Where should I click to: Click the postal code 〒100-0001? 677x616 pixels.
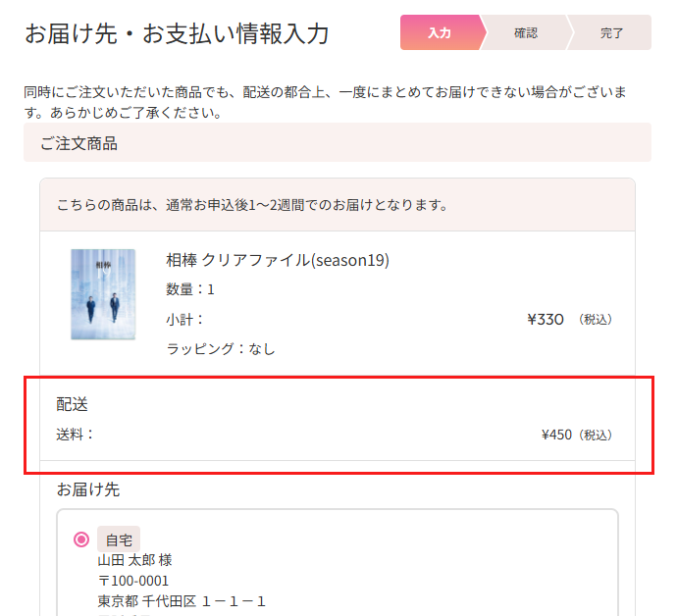133,581
